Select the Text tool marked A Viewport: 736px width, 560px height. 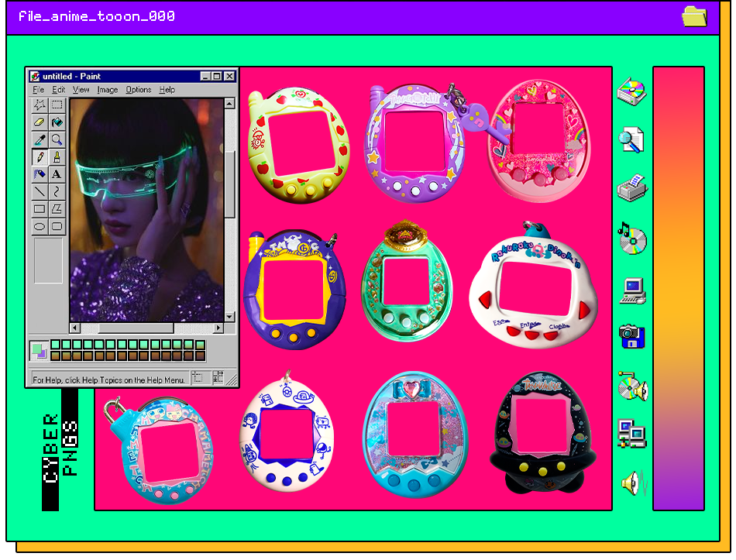pyautogui.click(x=57, y=174)
